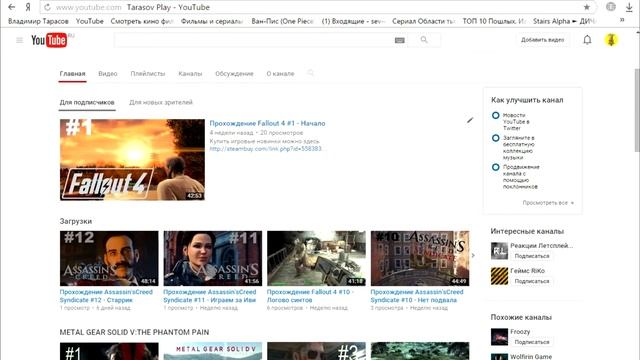This screenshot has height=360, width=640.
Task: Switch to the Главная tab
Action: click(x=72, y=73)
